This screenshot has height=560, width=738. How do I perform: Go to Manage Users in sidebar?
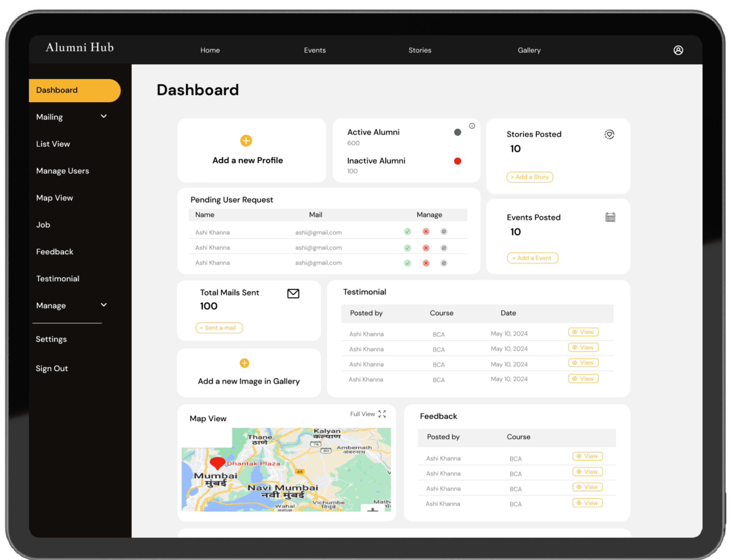point(62,171)
